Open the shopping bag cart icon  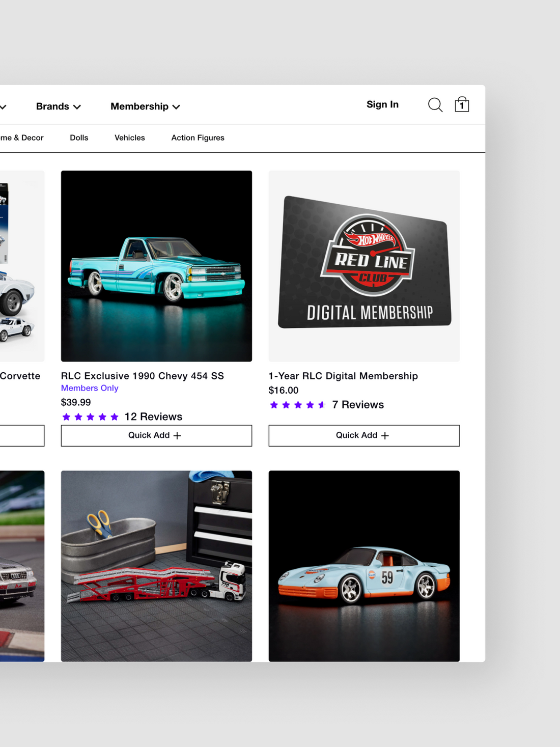462,104
